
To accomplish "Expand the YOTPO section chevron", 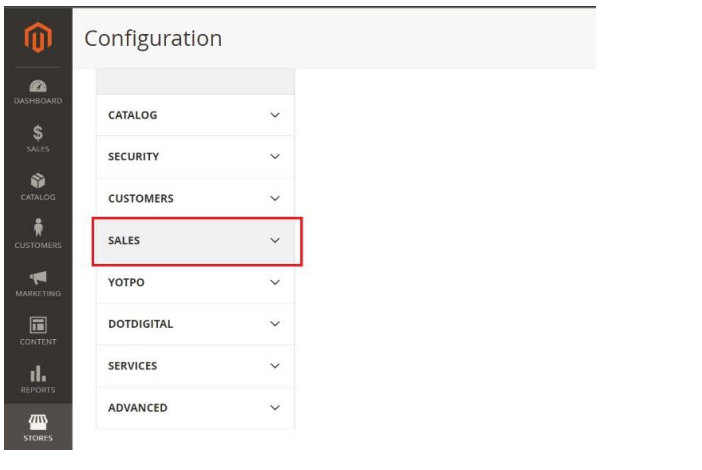I will [275, 282].
